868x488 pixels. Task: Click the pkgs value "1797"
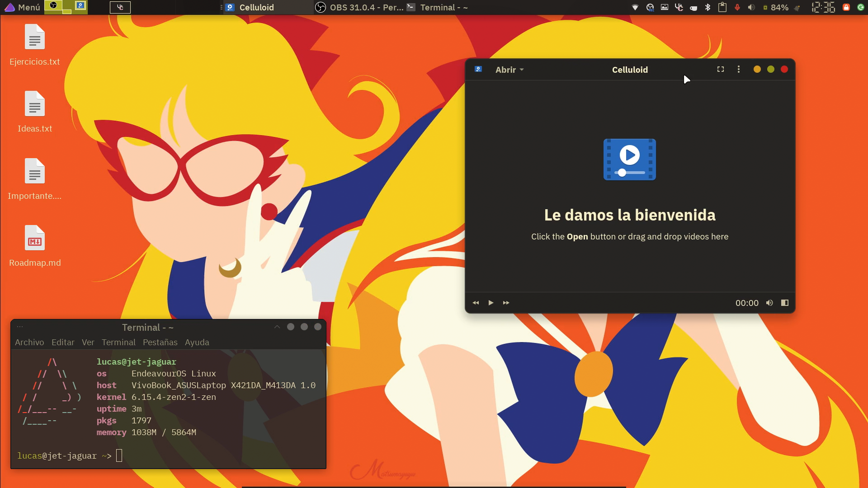(141, 420)
